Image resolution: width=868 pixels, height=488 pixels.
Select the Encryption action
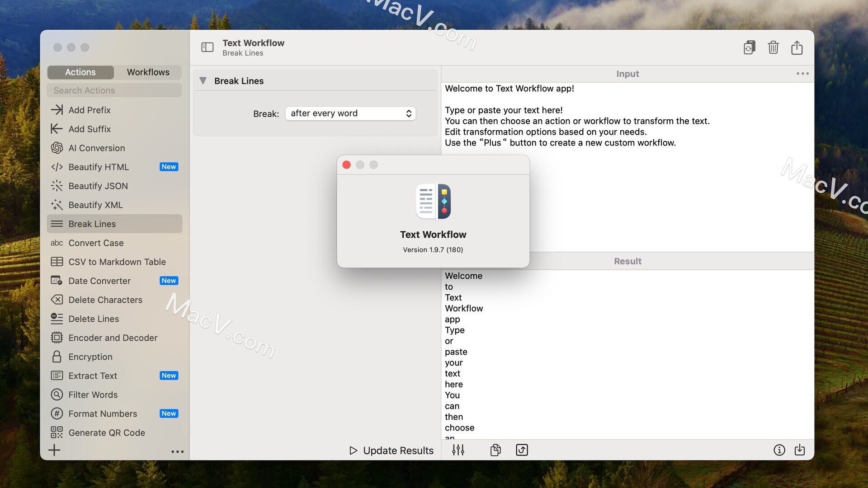click(x=90, y=357)
